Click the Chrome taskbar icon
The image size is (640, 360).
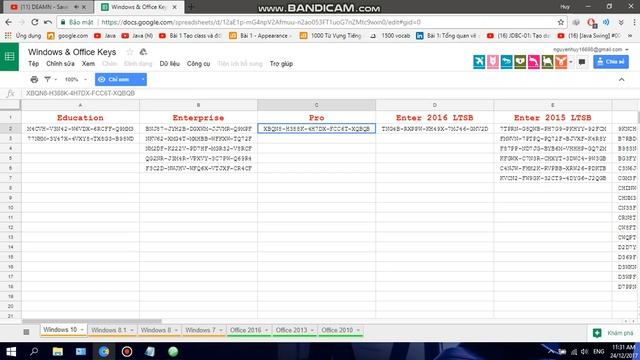[x=104, y=351]
